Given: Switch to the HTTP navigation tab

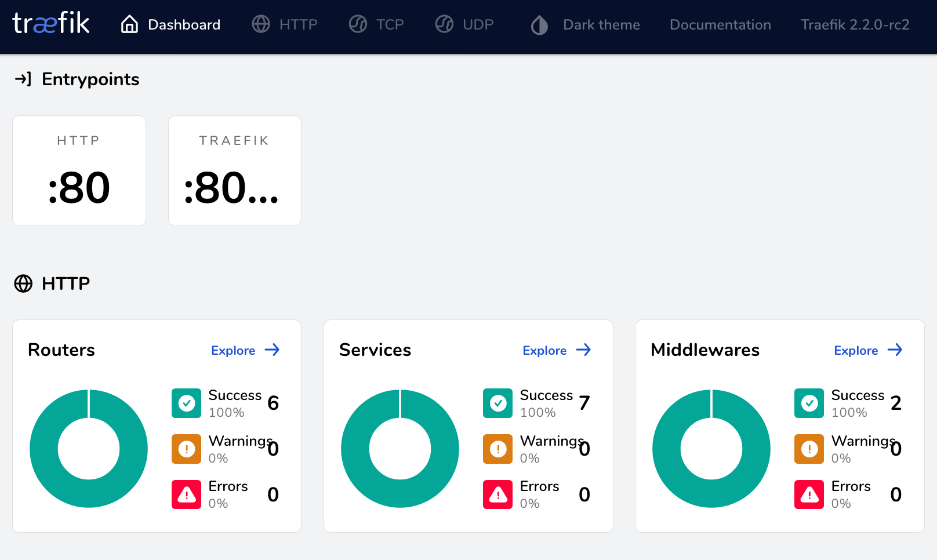Looking at the screenshot, I should (285, 24).
